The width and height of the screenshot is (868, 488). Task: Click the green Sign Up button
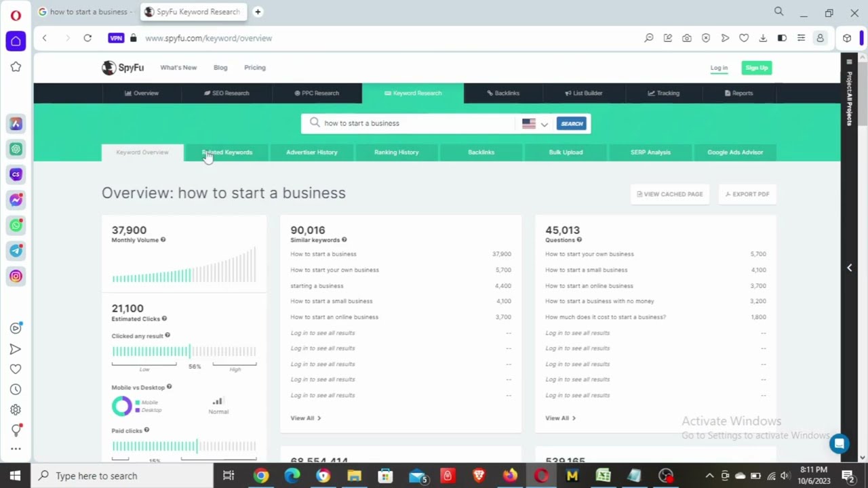pos(757,68)
